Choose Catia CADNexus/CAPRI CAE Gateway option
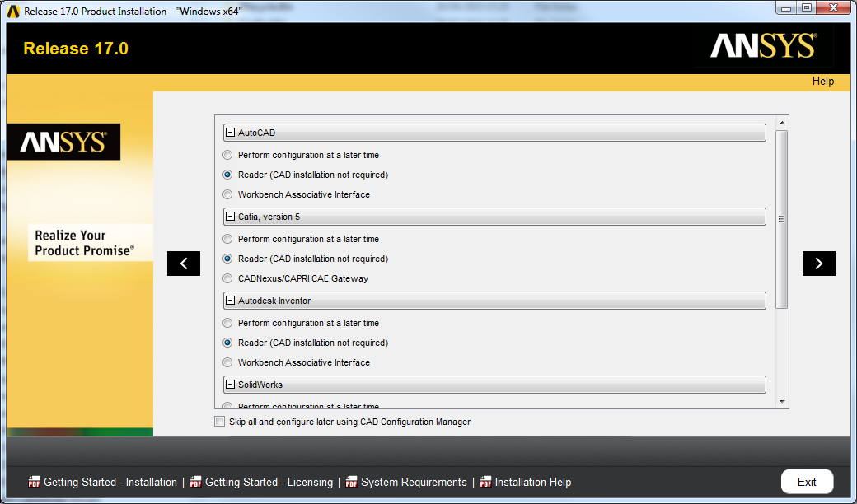 click(228, 279)
